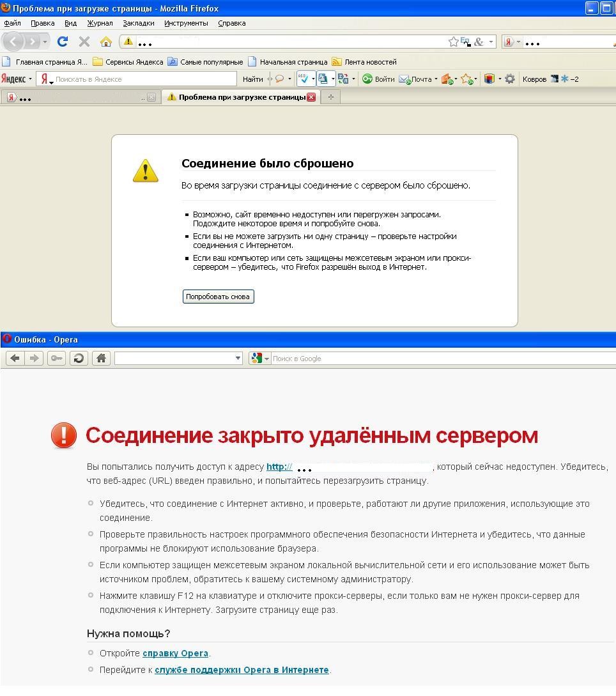
Task: Open Yandex search engine selector in Firefox search box
Action: tap(512, 42)
